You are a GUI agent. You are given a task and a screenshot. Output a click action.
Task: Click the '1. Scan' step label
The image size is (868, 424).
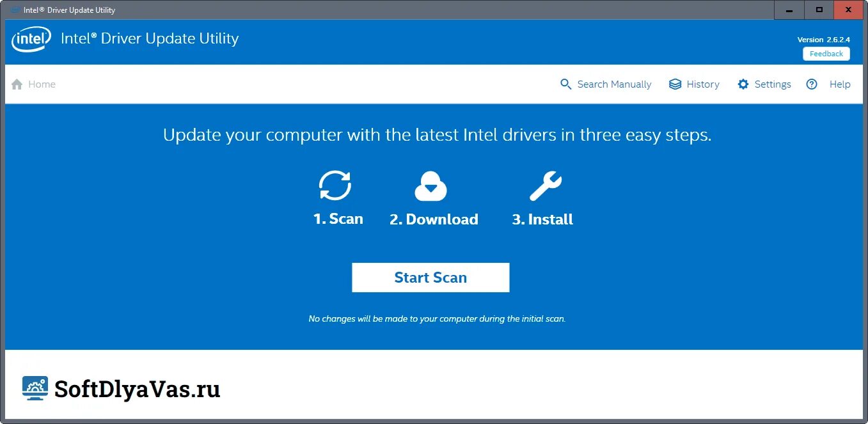[x=338, y=219]
